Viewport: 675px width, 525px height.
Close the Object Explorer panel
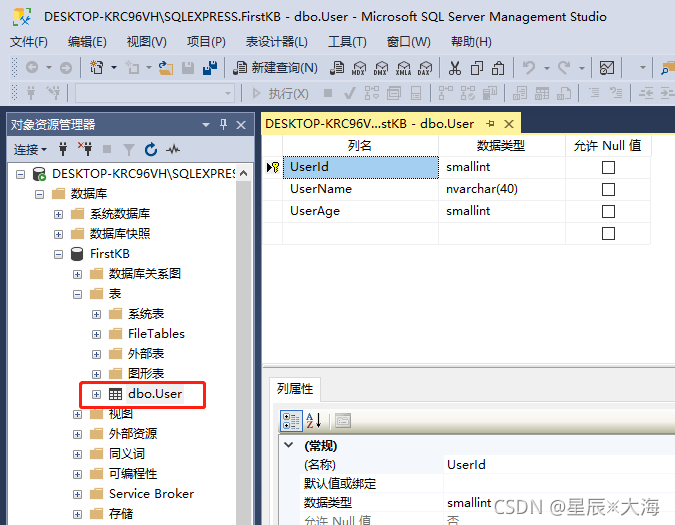241,125
